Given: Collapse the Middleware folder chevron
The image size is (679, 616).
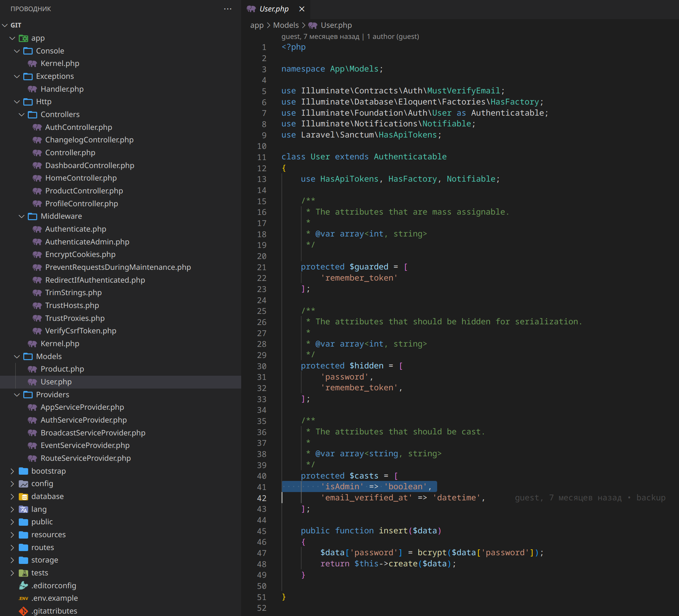Looking at the screenshot, I should pos(22,216).
